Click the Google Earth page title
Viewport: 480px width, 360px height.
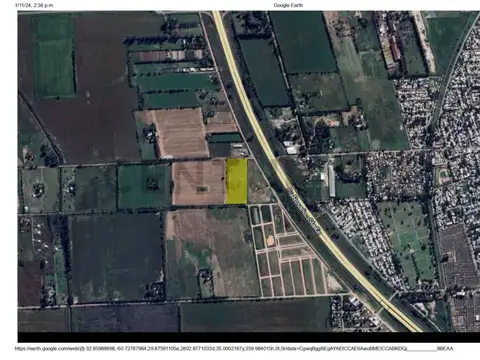288,5
